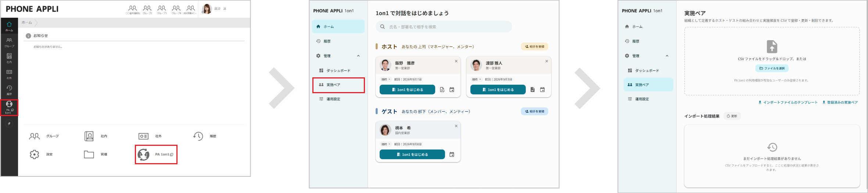Start 1on1 with 柄本 希
Image resolution: width=868 pixels, height=193 pixels.
point(412,154)
